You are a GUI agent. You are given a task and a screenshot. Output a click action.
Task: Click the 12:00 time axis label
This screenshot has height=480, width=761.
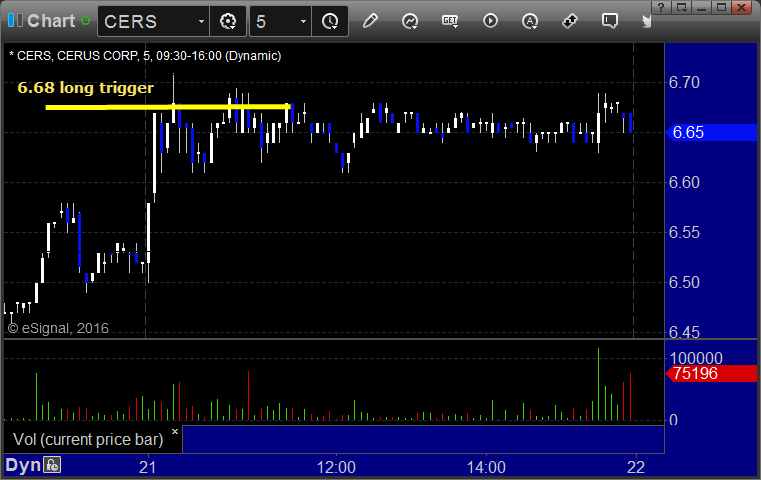pyautogui.click(x=336, y=467)
